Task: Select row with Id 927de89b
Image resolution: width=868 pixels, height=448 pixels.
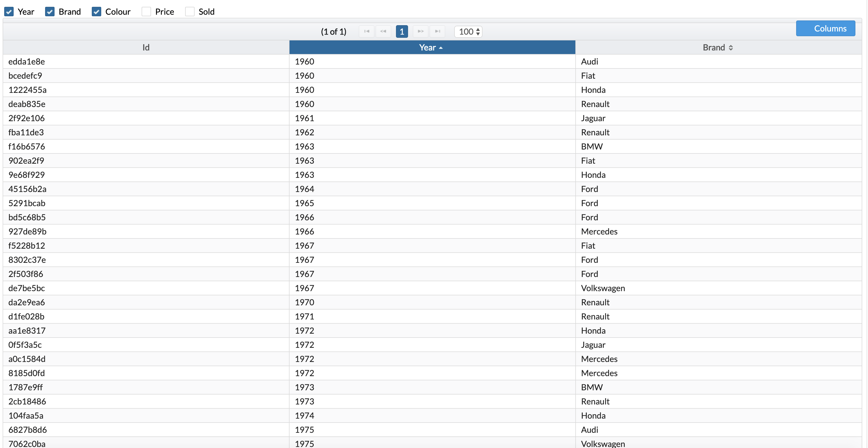Action: click(432, 232)
